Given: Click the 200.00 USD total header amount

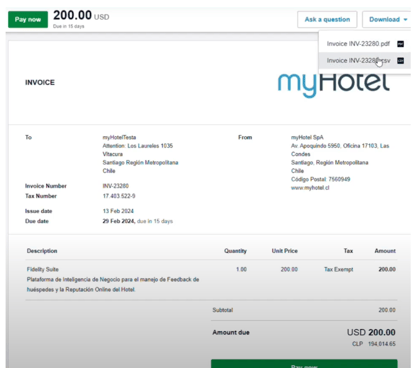Looking at the screenshot, I should 81,15.
